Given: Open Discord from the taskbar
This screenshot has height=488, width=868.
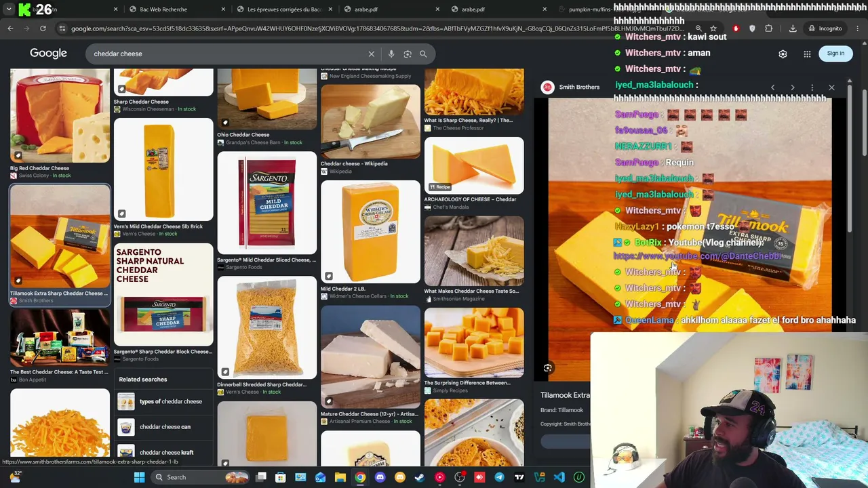Looking at the screenshot, I should pyautogui.click(x=380, y=477).
